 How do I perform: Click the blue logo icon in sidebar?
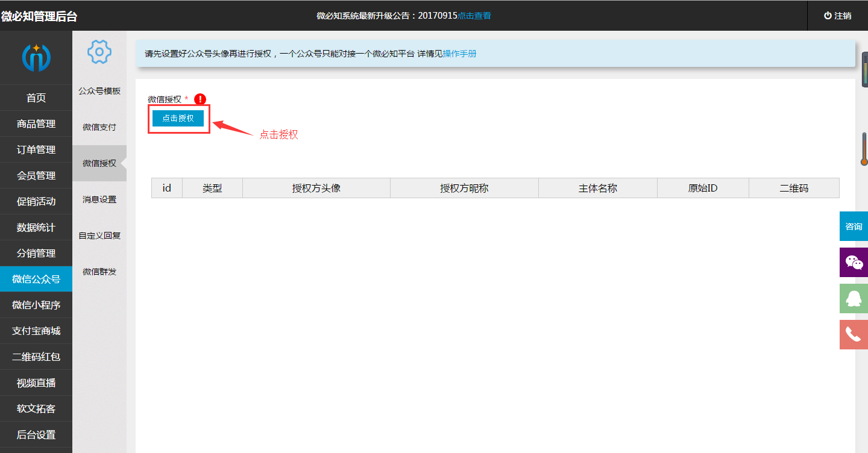pos(36,57)
